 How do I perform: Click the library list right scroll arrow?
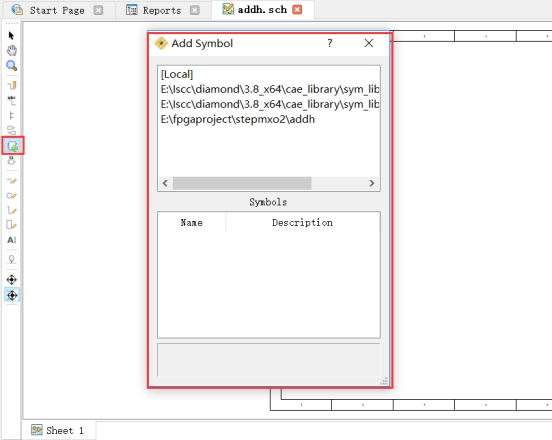(371, 183)
